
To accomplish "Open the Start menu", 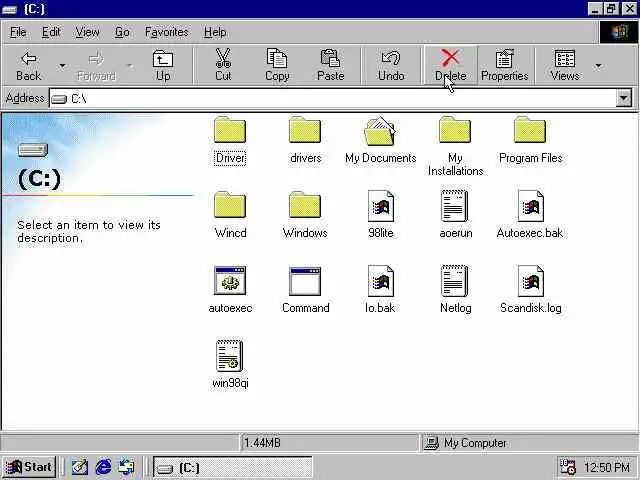I will pos(29,467).
